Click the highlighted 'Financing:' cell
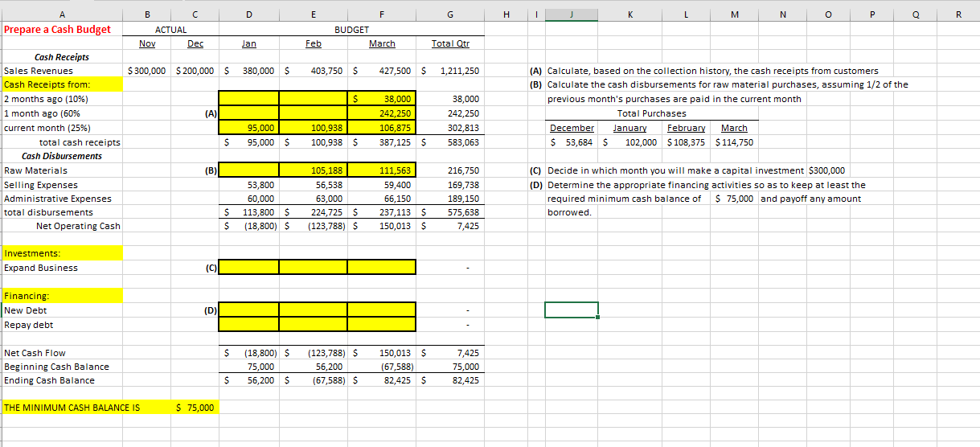This screenshot has width=980, height=447. 64,296
